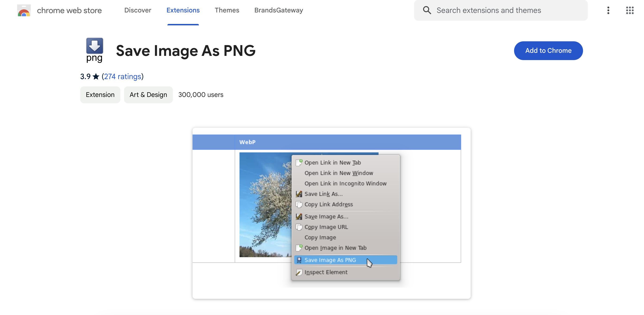This screenshot has width=644, height=315.
Task: Click the Extension category chip
Action: click(x=100, y=95)
